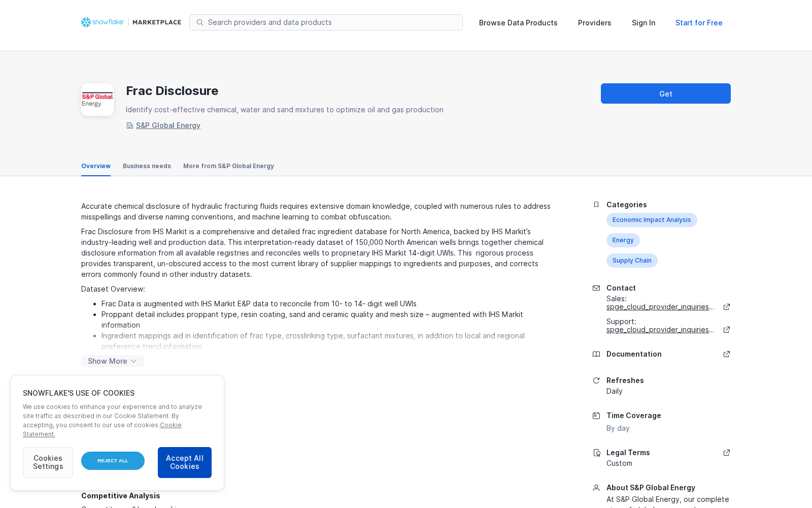
Task: Click the blue Get button
Action: pyautogui.click(x=666, y=93)
